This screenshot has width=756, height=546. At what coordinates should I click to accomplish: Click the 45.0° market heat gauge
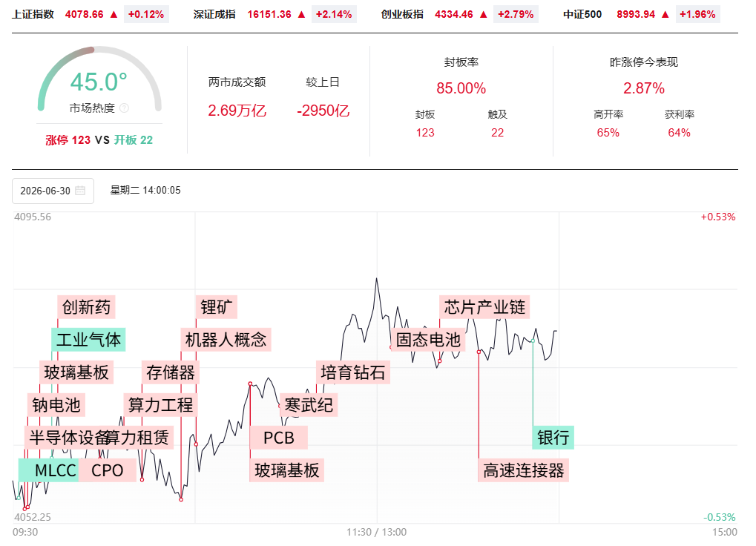(x=99, y=79)
